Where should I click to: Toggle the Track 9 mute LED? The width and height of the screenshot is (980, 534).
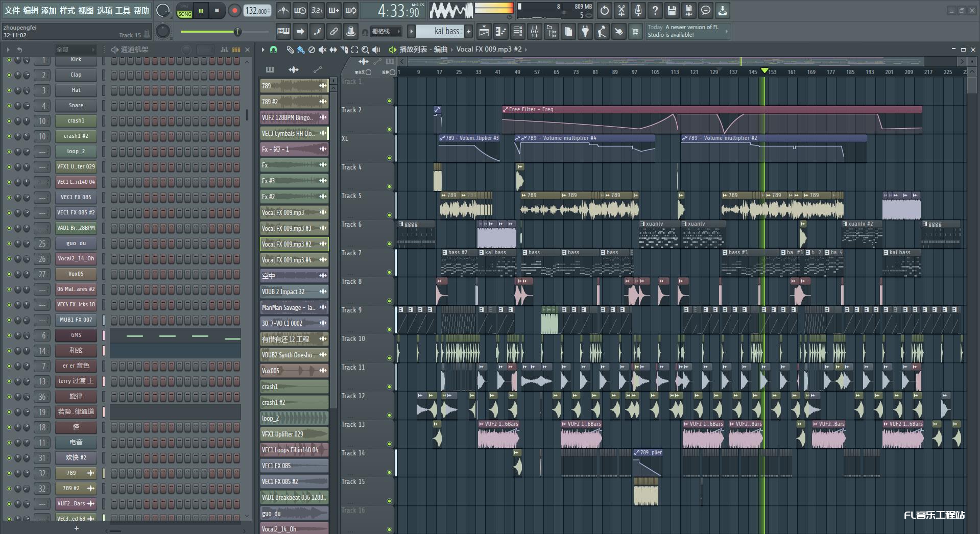[389, 330]
